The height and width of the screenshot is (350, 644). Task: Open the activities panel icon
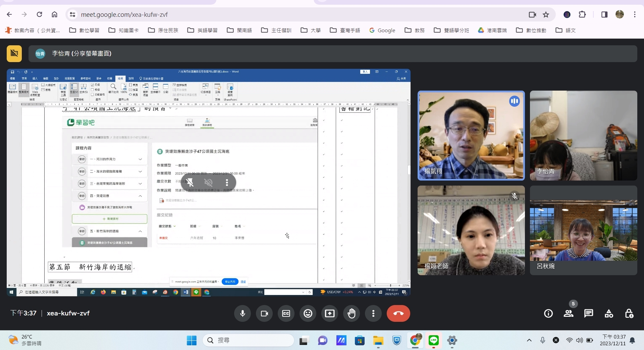click(x=609, y=313)
